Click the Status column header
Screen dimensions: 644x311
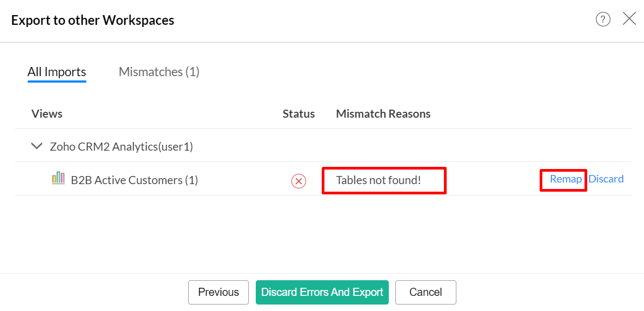[x=298, y=114]
